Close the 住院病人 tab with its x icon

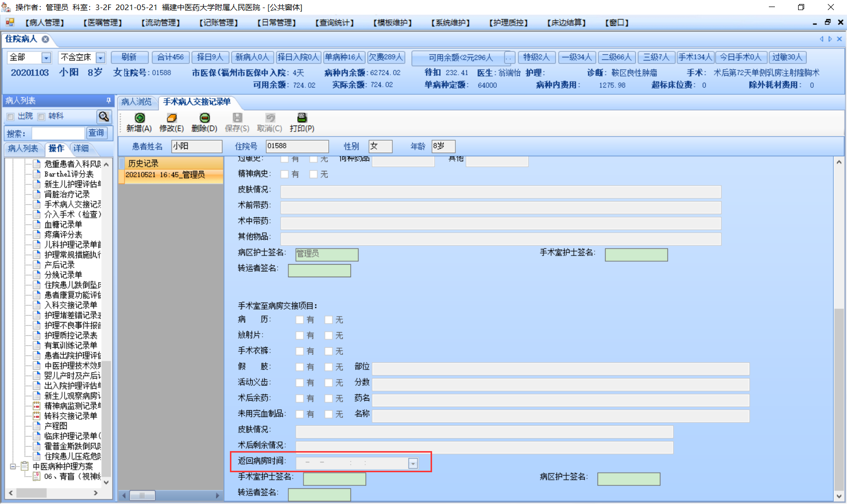[45, 39]
